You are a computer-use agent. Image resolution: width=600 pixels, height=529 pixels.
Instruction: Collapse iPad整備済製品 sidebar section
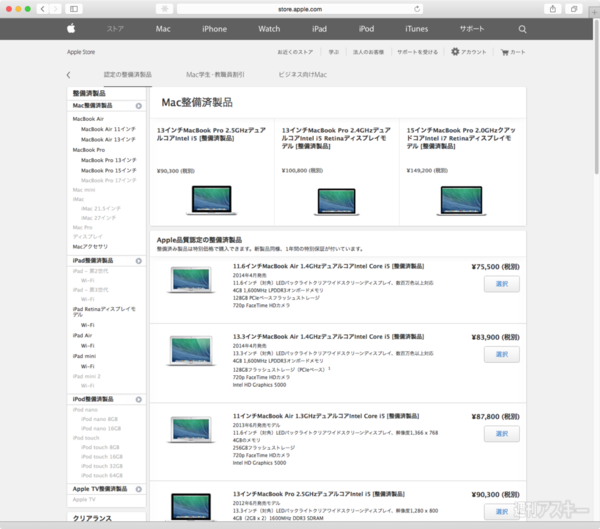click(x=139, y=261)
